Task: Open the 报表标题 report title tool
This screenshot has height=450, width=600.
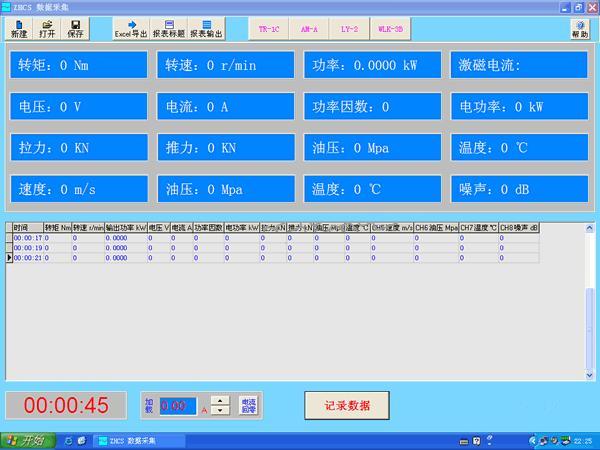Action: click(x=168, y=28)
